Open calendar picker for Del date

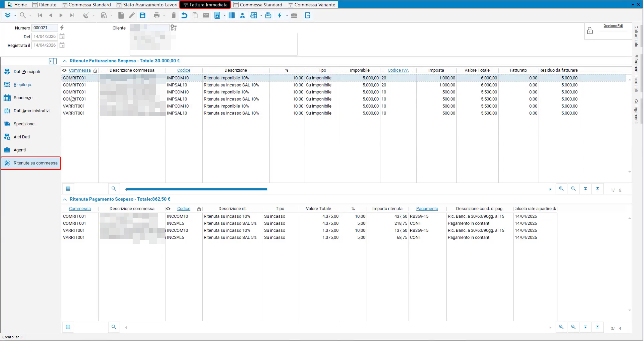[x=62, y=36]
